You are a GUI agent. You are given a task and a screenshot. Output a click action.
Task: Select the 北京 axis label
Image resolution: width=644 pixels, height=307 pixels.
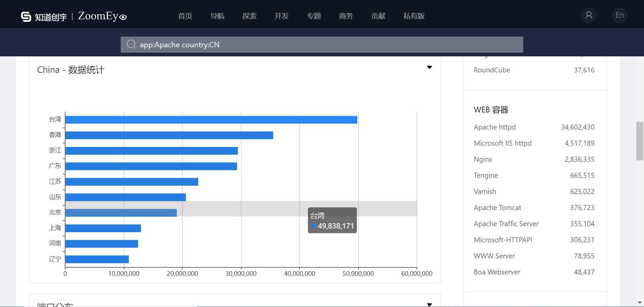(55, 212)
